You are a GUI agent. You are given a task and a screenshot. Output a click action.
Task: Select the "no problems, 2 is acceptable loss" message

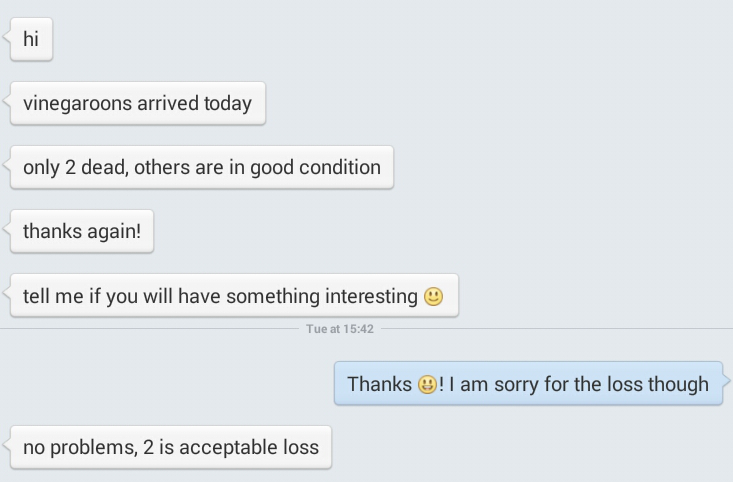coord(170,447)
